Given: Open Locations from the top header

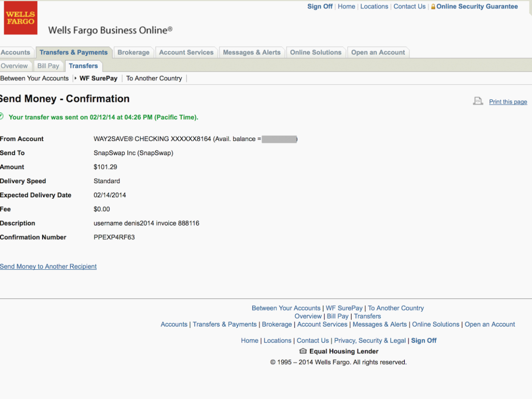Looking at the screenshot, I should (x=374, y=6).
